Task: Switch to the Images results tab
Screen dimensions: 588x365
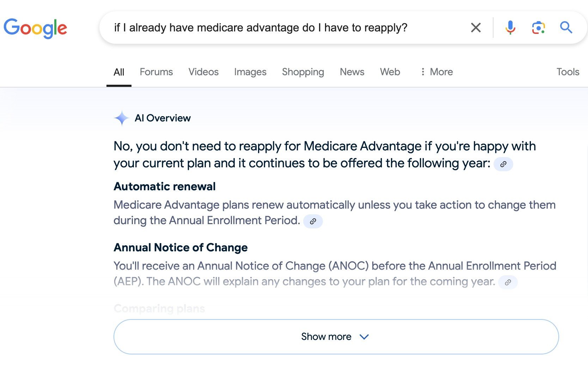Action: [x=250, y=72]
